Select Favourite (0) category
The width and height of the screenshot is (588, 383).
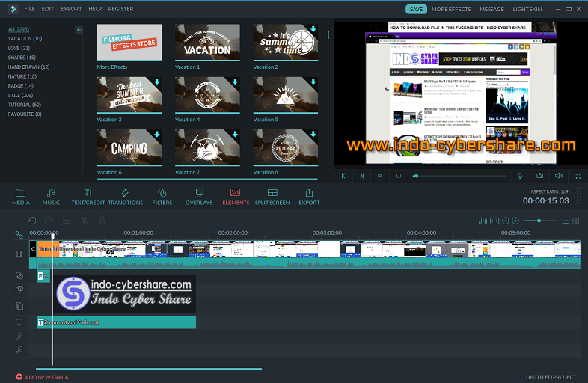(x=25, y=114)
